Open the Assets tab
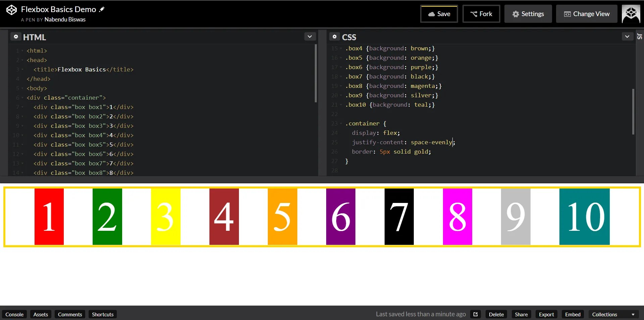The height and width of the screenshot is (320, 644). tap(40, 314)
